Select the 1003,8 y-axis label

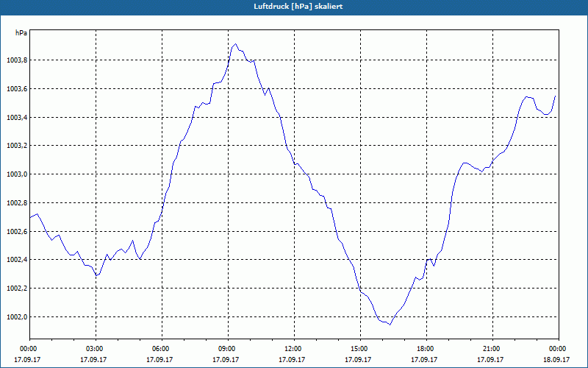17,60
